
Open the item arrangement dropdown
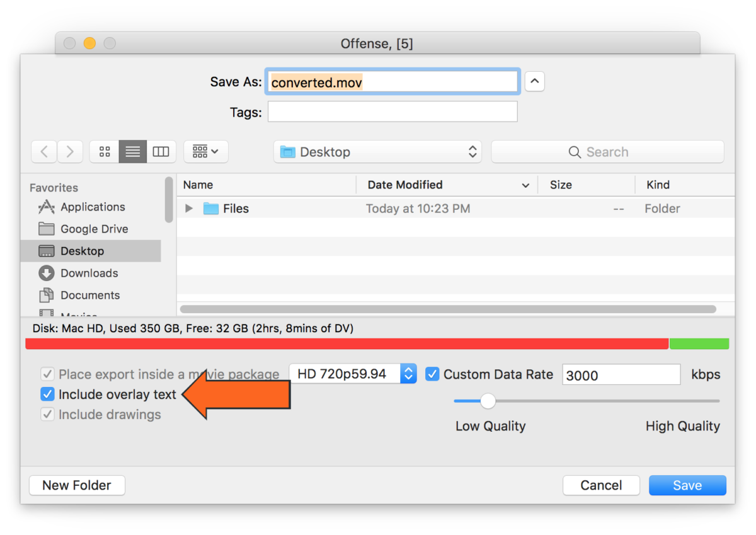206,152
